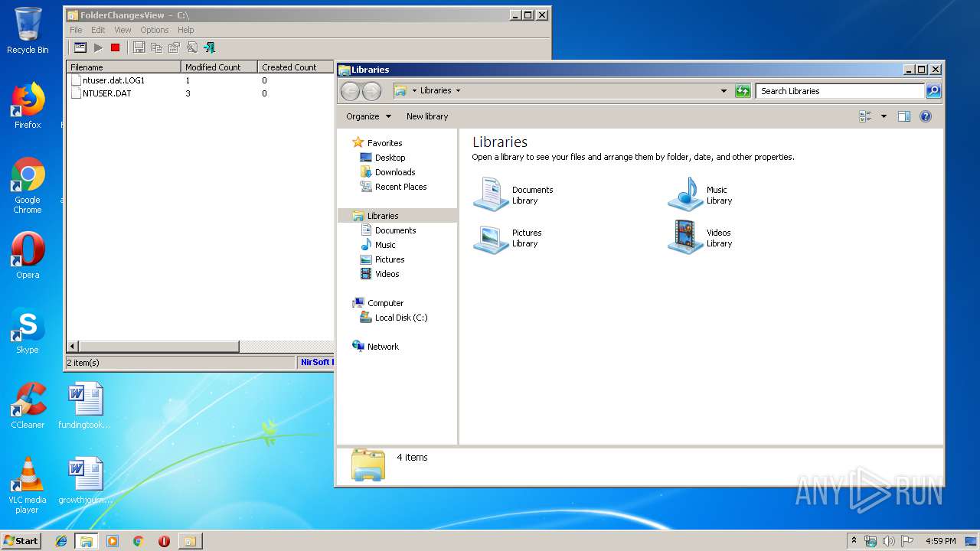Expand the Libraries breadcrumb arrow in address bar
This screenshot has width=980, height=551.
(x=458, y=90)
